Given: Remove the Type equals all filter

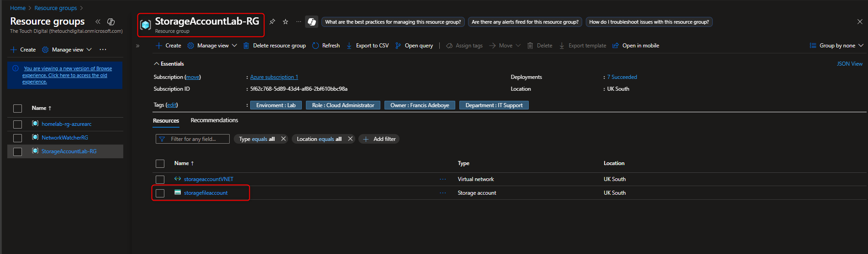Looking at the screenshot, I should [283, 139].
